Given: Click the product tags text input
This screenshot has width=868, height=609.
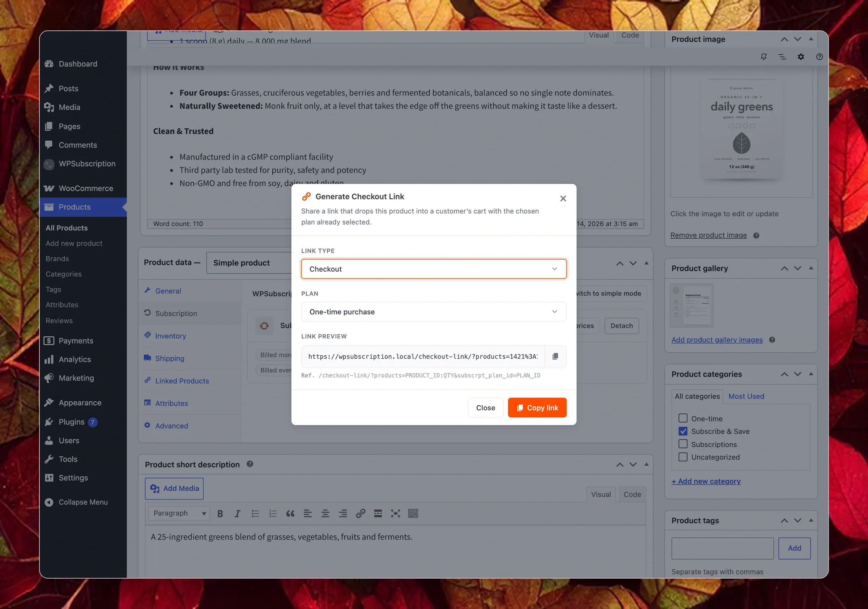Looking at the screenshot, I should click(723, 548).
